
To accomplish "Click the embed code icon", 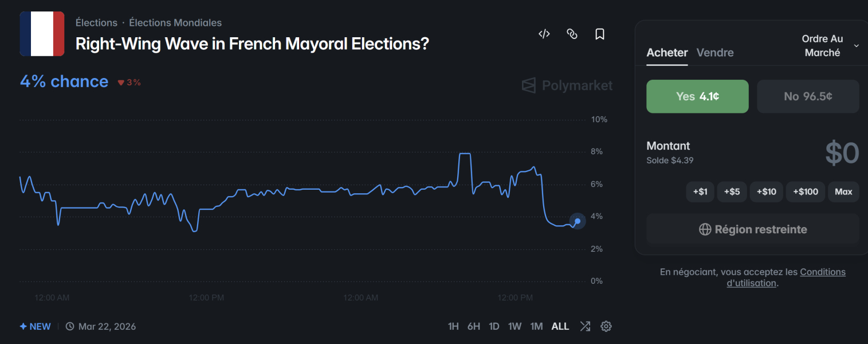I will tap(544, 34).
